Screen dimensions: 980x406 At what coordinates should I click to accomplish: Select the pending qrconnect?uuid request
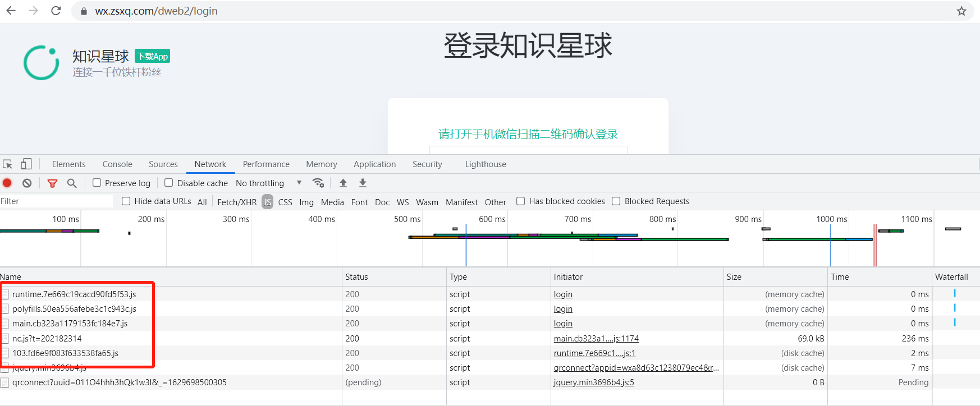tap(120, 382)
